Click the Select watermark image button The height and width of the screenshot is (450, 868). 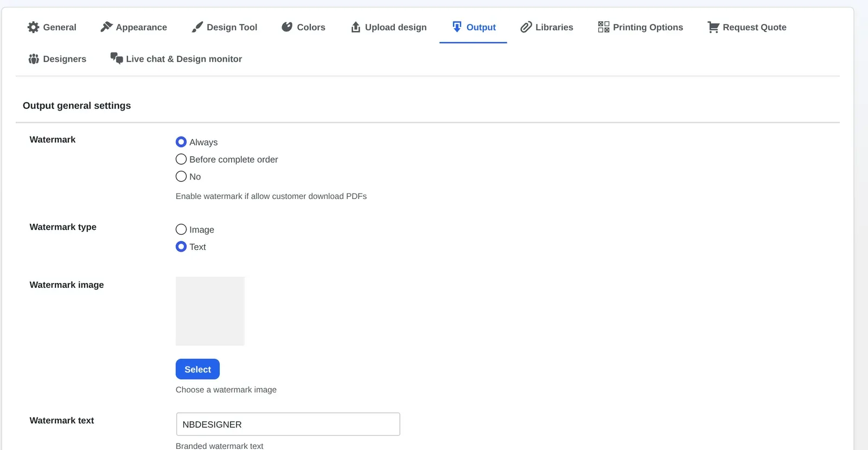[197, 369]
